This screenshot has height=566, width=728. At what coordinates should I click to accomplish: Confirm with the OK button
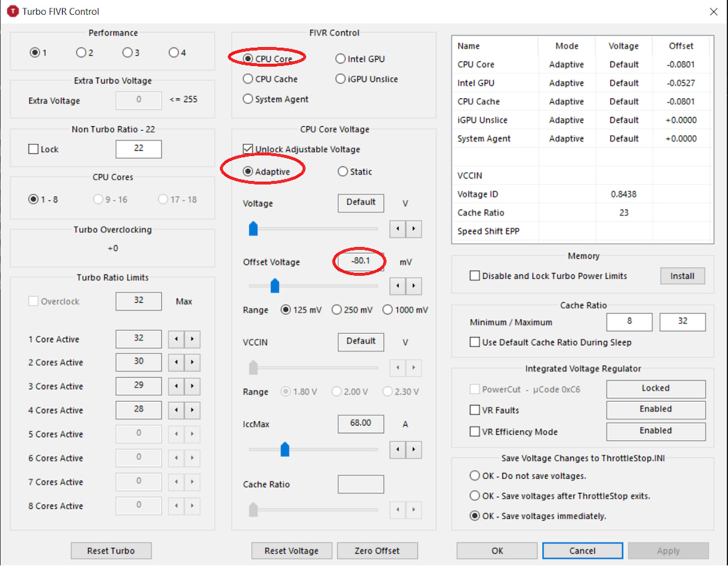click(x=497, y=550)
